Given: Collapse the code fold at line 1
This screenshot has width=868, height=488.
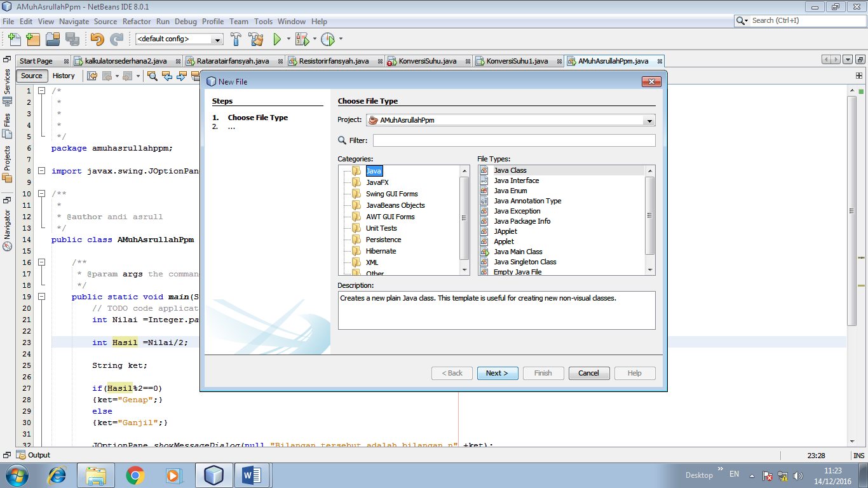Looking at the screenshot, I should 42,91.
